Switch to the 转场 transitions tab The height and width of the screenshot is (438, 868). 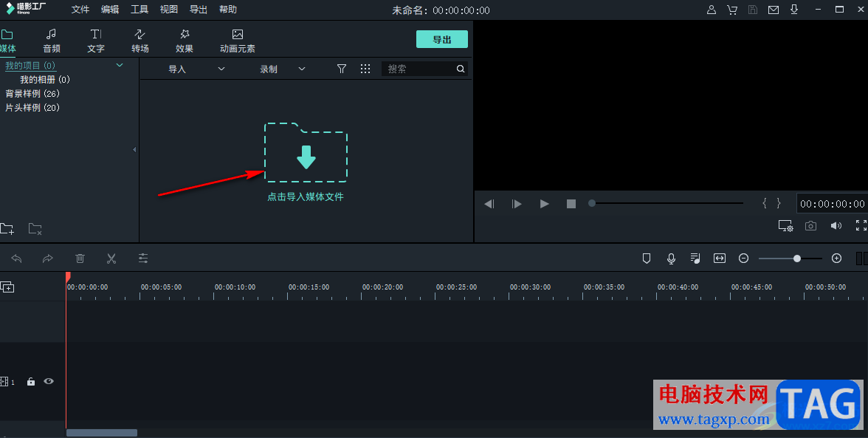point(140,41)
